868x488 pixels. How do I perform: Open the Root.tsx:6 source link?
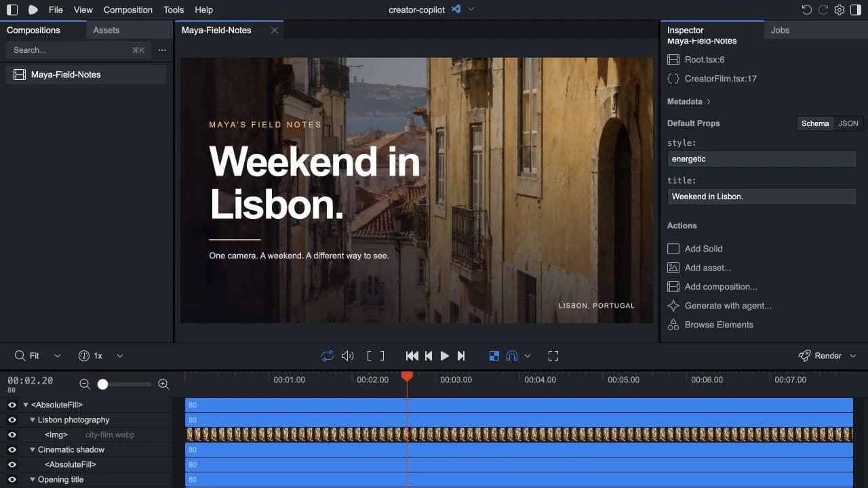point(696,60)
